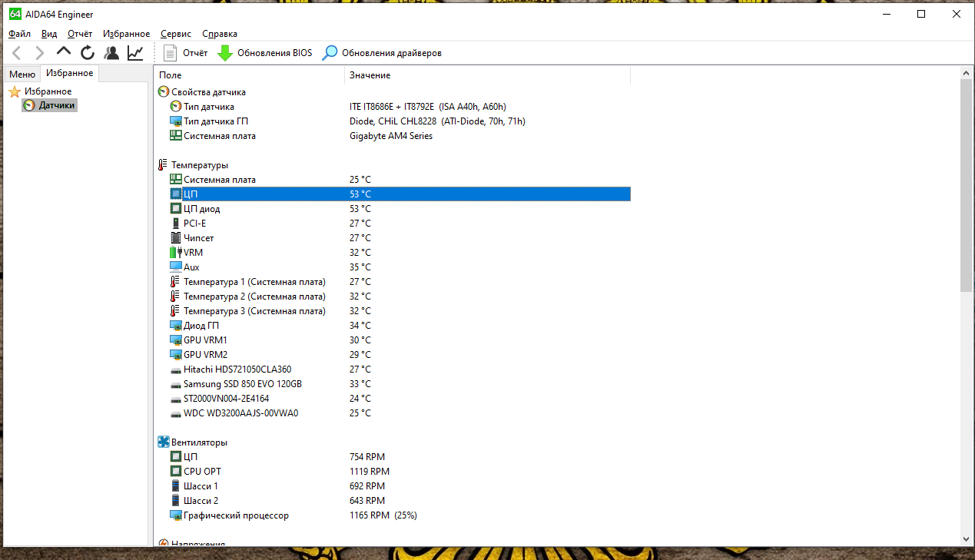This screenshot has width=975, height=560.
Task: Click the Тип датчика row icon
Action: (176, 107)
